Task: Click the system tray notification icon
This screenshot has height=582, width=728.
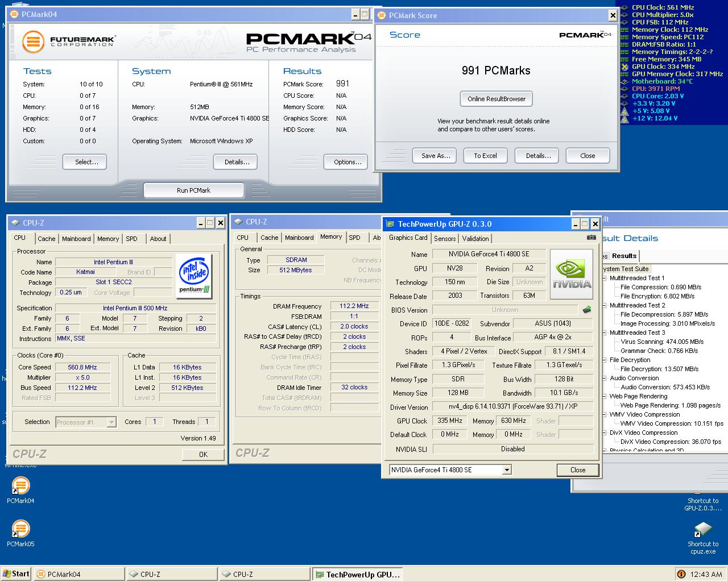Action: point(681,574)
